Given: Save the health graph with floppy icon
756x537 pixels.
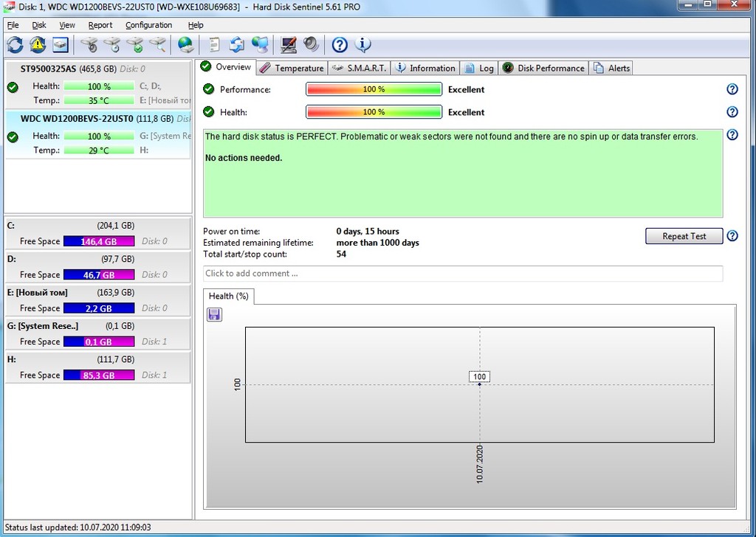Looking at the screenshot, I should click(x=214, y=315).
